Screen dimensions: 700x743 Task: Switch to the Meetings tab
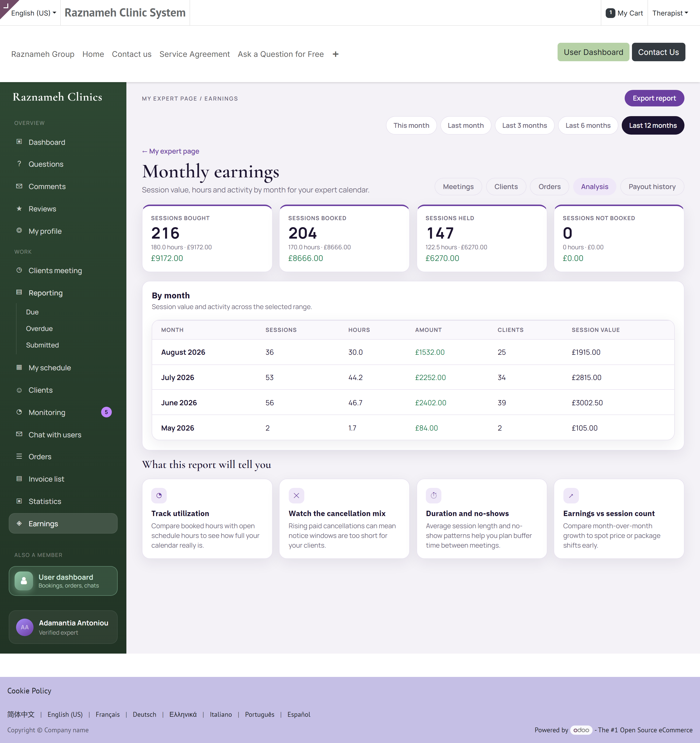458,187
